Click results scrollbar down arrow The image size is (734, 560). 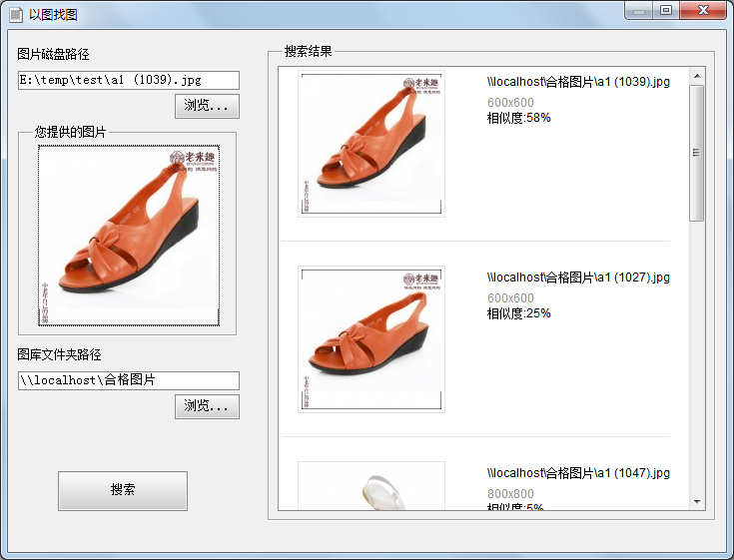[x=697, y=501]
